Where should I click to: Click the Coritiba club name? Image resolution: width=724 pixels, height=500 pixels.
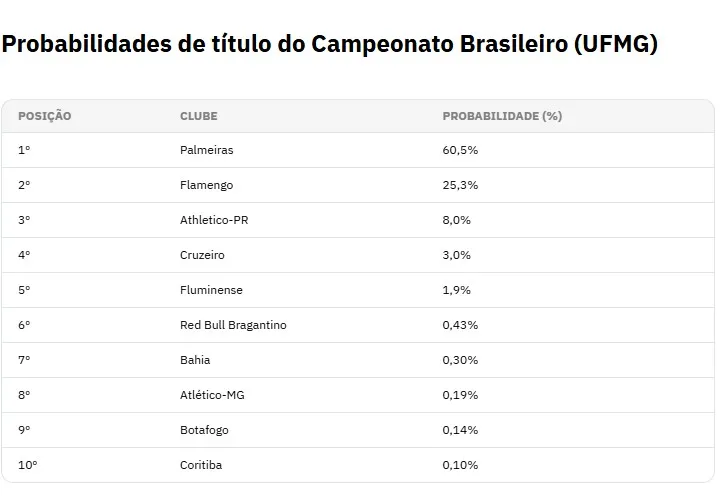pos(201,465)
